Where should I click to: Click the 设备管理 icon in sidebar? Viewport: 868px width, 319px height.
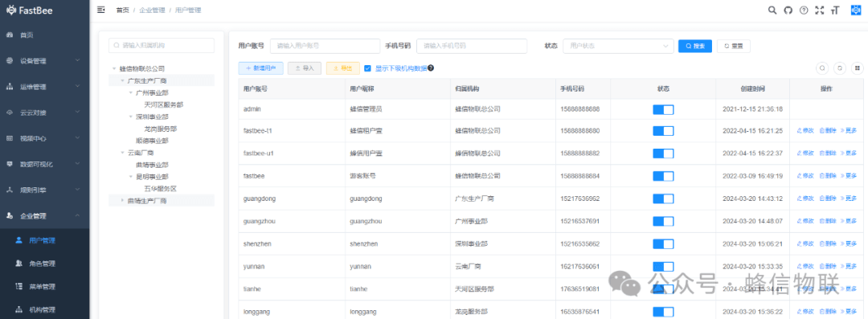click(10, 61)
